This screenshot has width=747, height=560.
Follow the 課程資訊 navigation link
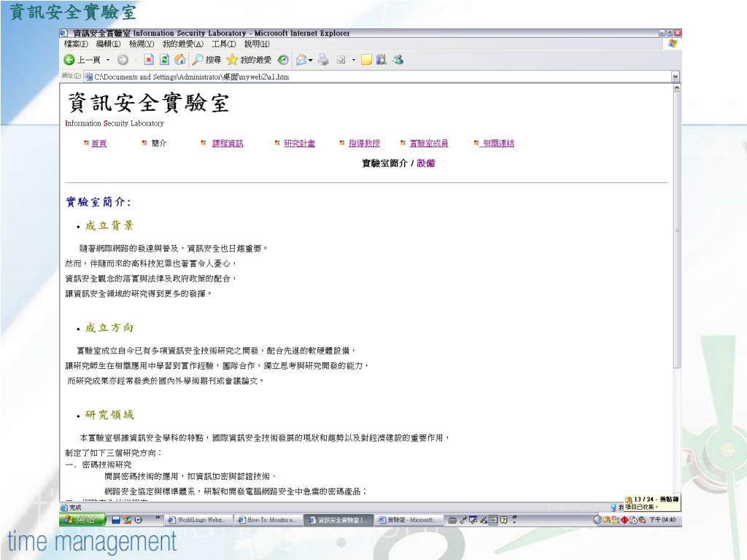tap(228, 143)
